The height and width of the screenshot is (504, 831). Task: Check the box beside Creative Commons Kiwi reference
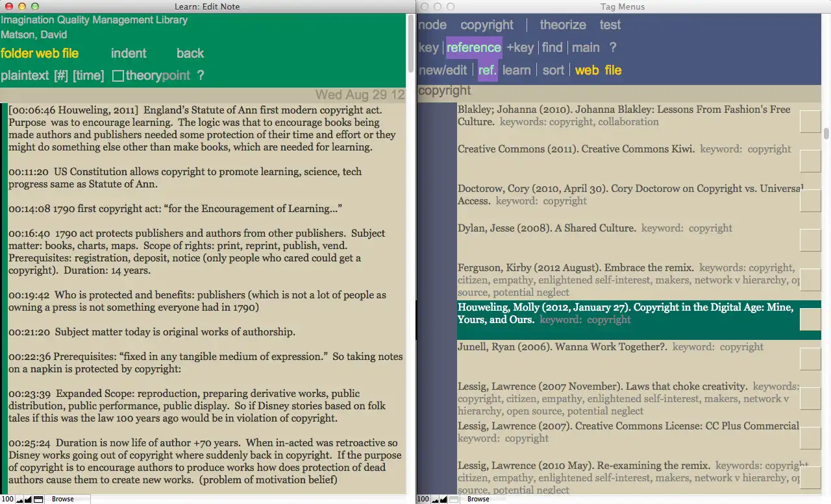(810, 161)
